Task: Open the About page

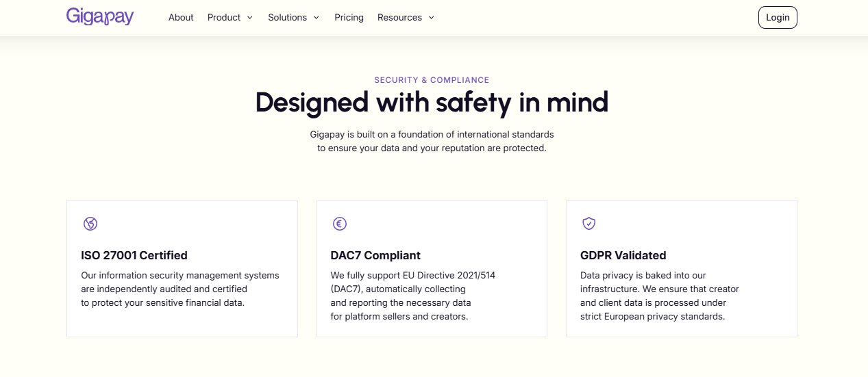Action: (x=181, y=17)
